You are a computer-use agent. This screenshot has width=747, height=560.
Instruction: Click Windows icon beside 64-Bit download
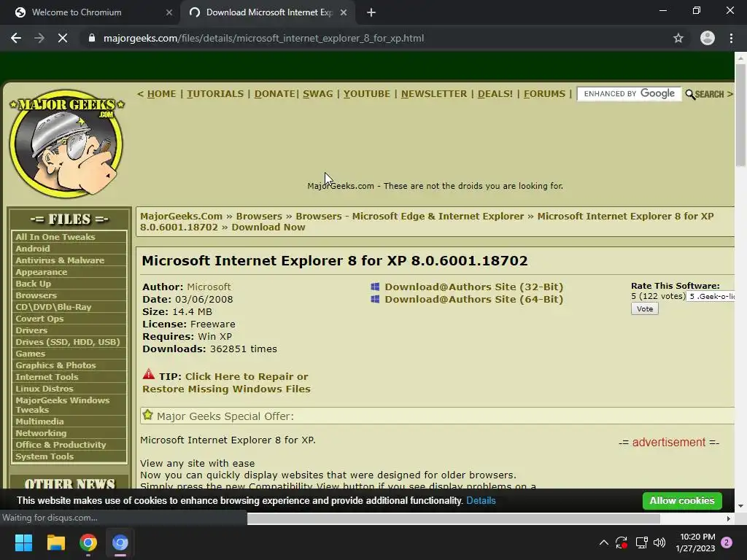[x=375, y=299]
